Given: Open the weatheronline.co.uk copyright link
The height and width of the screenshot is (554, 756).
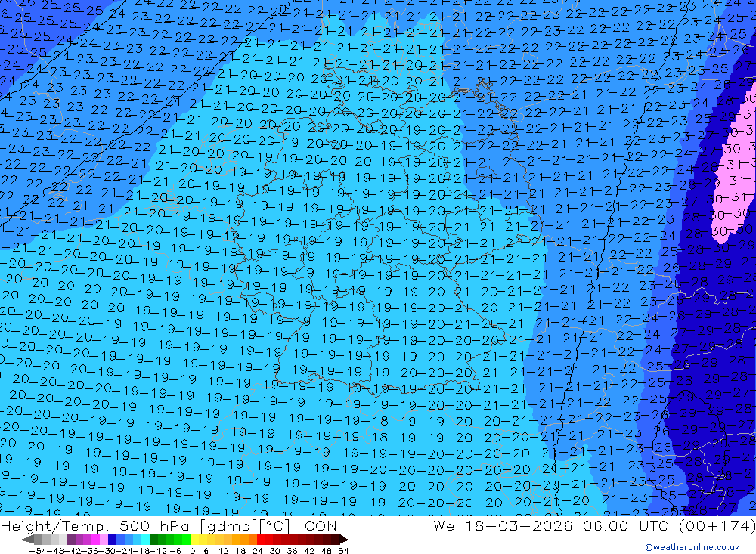Looking at the screenshot, I should [x=692, y=547].
